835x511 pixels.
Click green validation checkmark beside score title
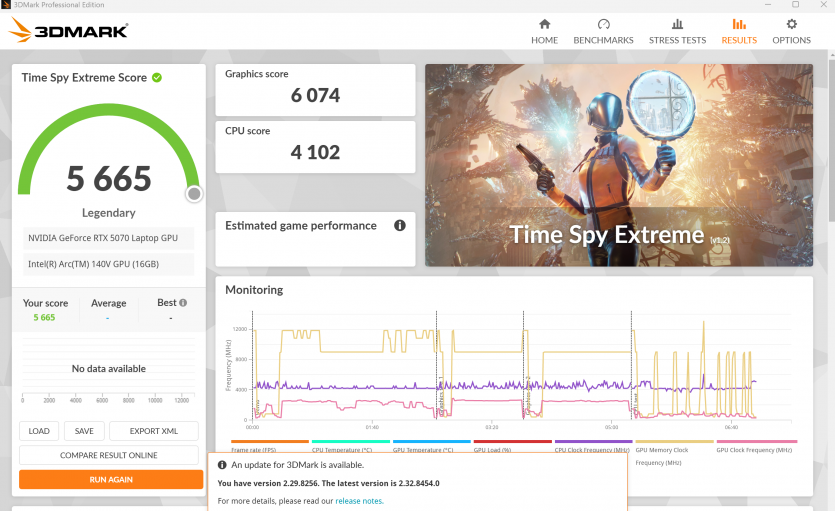click(157, 77)
